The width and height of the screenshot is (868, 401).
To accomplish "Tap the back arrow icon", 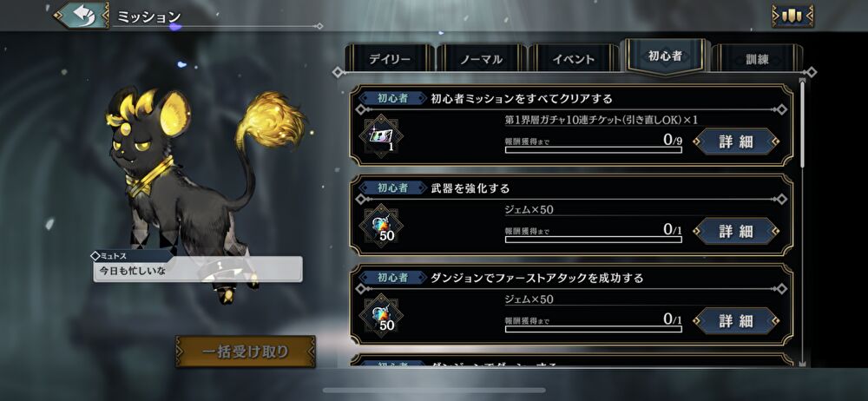I will point(82,16).
